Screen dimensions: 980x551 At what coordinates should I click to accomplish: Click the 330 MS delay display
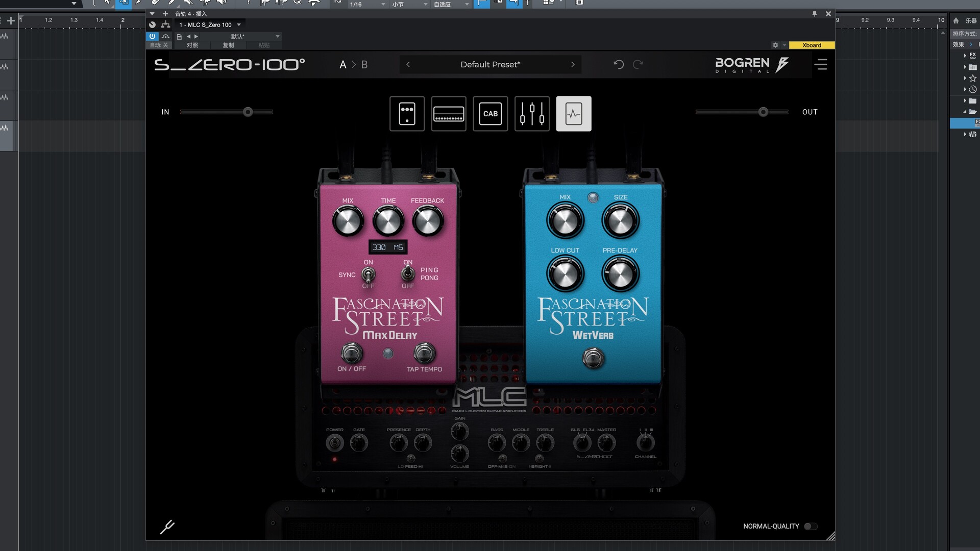(x=388, y=247)
